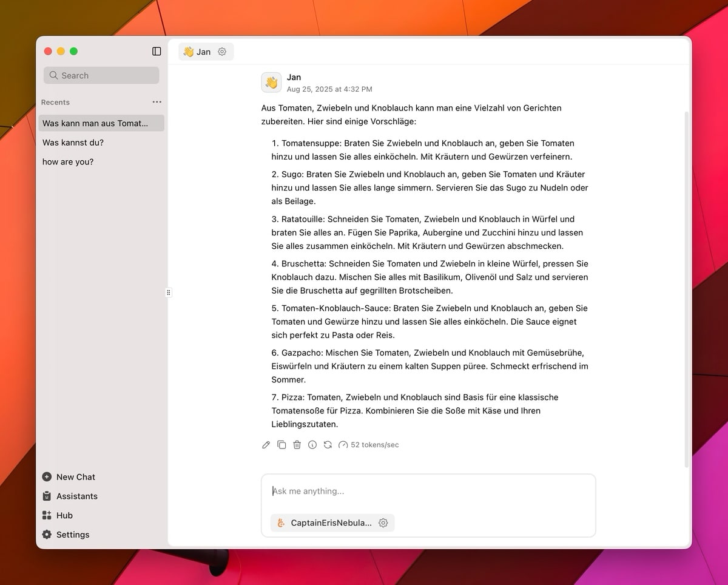This screenshot has width=728, height=585.
Task: Click the token speed gauge icon
Action: point(343,445)
